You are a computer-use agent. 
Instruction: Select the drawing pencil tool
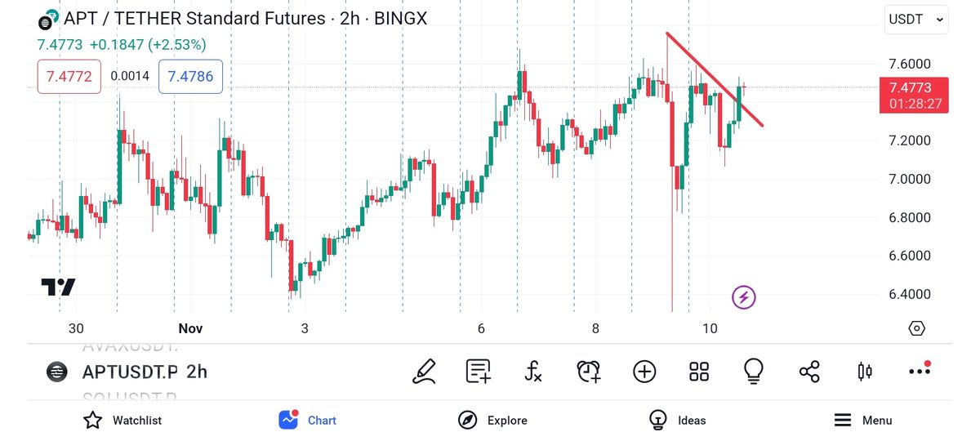(425, 372)
